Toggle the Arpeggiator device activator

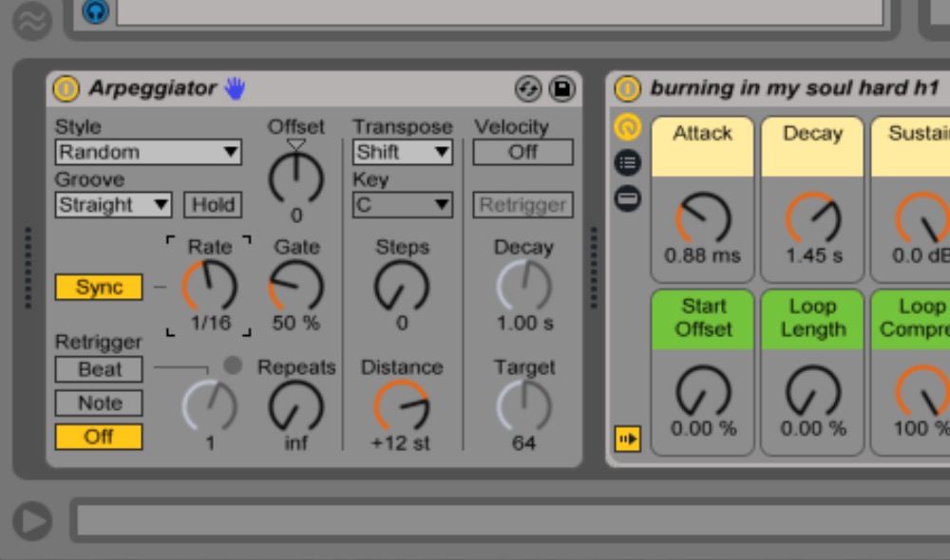pyautogui.click(x=66, y=89)
